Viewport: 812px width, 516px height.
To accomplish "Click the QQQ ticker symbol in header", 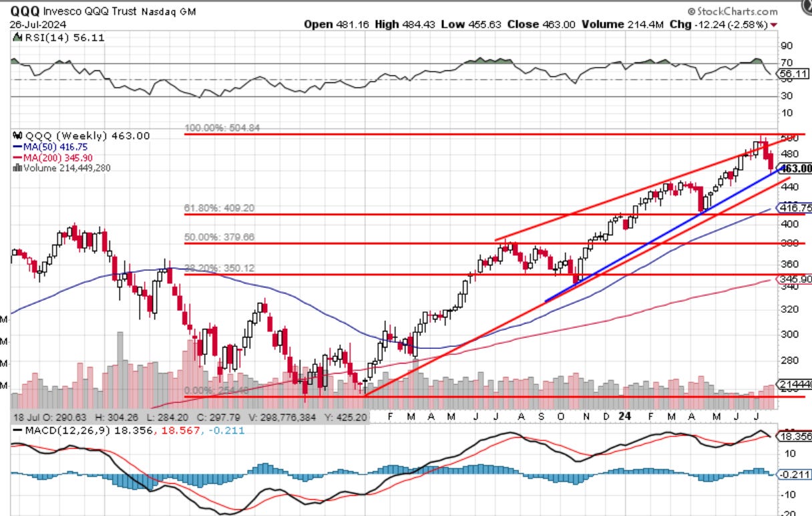I will (25, 11).
